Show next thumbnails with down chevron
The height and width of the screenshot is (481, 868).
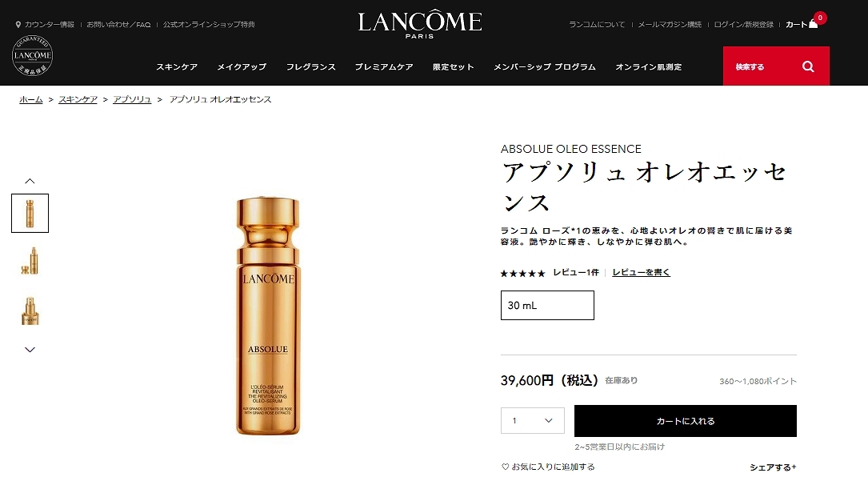point(30,349)
